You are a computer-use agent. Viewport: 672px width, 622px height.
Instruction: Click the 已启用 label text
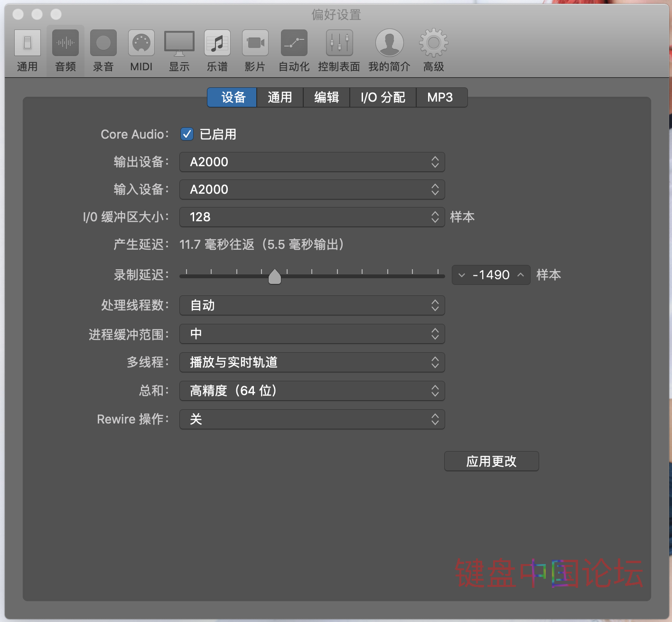[218, 134]
